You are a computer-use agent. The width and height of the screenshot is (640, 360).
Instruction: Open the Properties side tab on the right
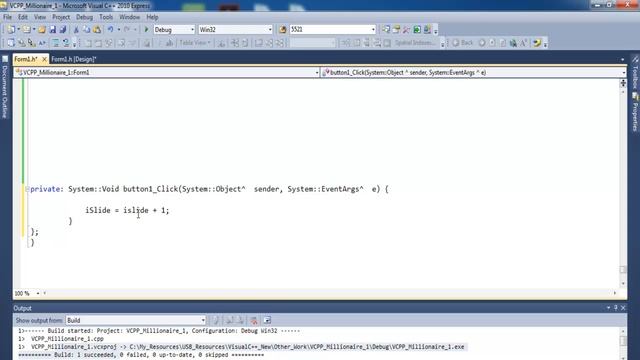click(x=635, y=112)
